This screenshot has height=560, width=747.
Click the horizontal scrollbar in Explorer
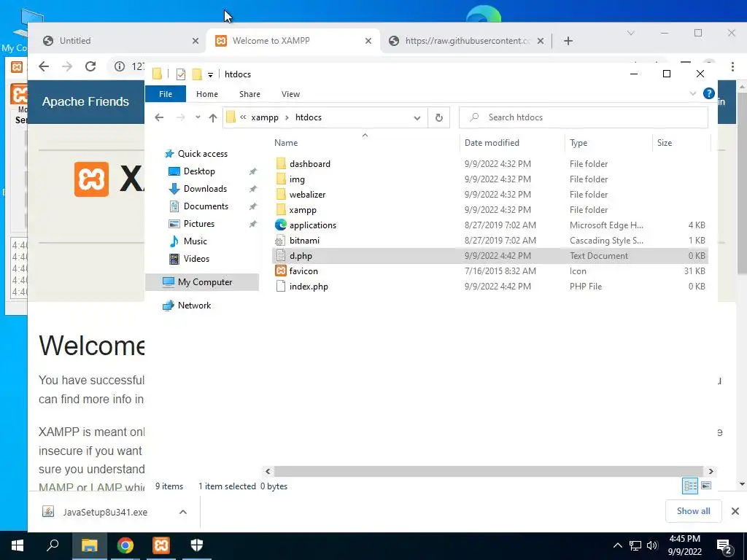pos(489,471)
